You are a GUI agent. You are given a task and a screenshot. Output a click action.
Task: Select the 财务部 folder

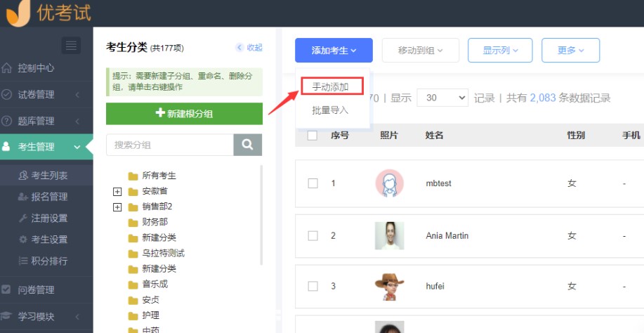point(155,222)
